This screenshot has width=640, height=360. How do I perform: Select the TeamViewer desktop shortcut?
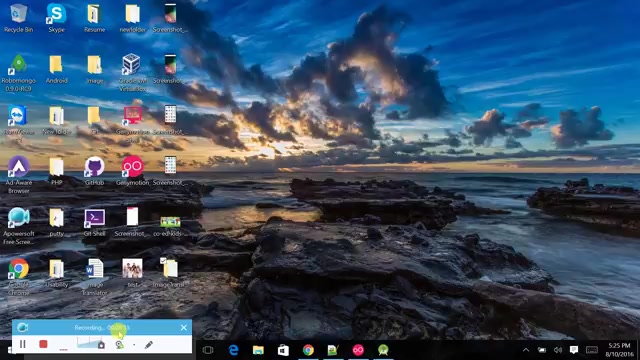18,122
